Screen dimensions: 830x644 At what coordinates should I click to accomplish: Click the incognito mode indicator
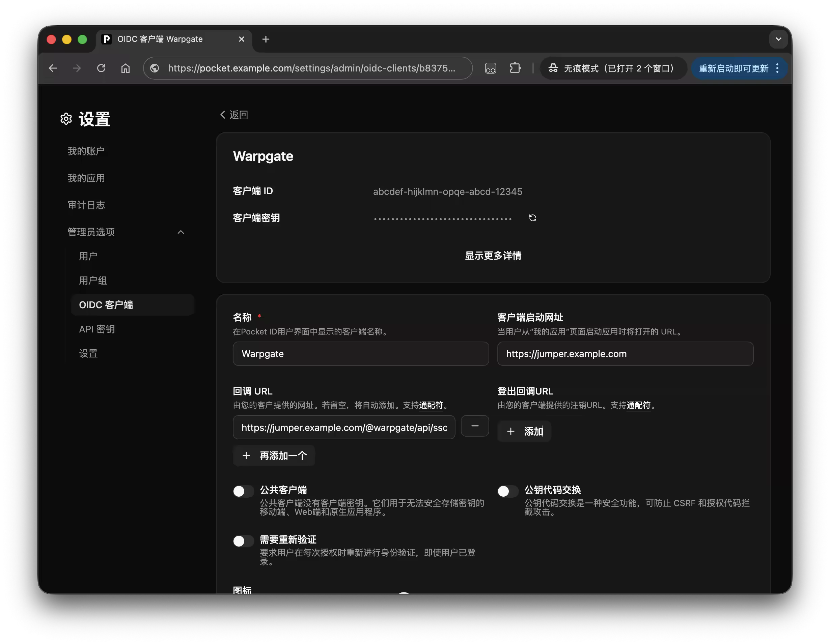click(613, 68)
